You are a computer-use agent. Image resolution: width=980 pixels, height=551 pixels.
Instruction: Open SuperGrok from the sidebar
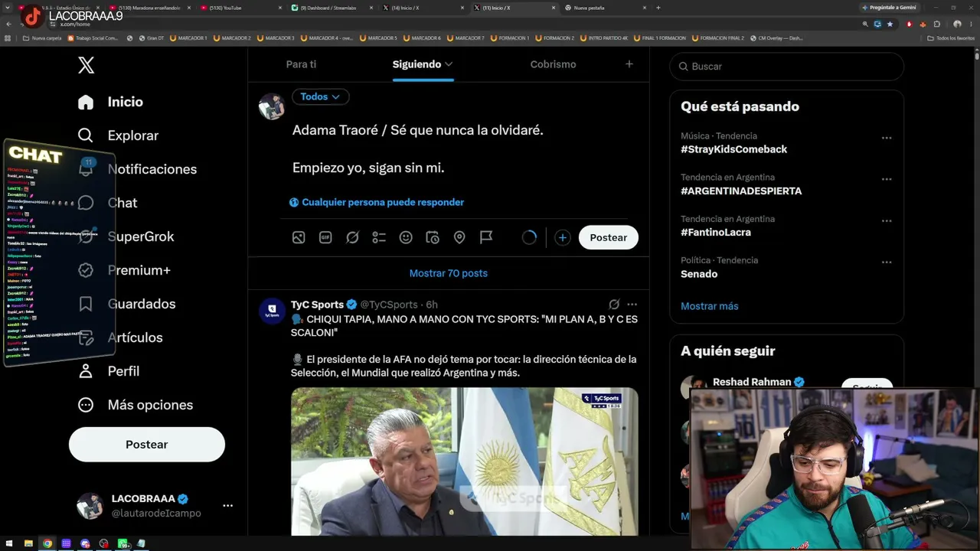(126, 236)
